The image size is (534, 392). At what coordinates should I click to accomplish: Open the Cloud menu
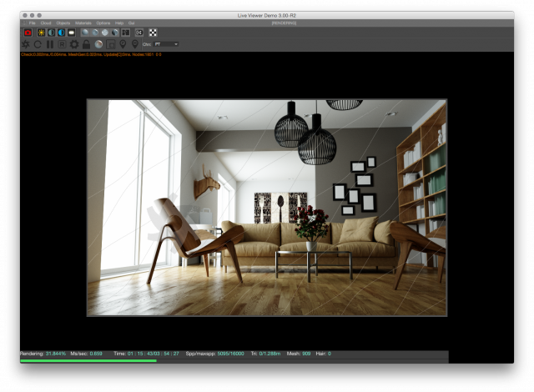[x=46, y=23]
